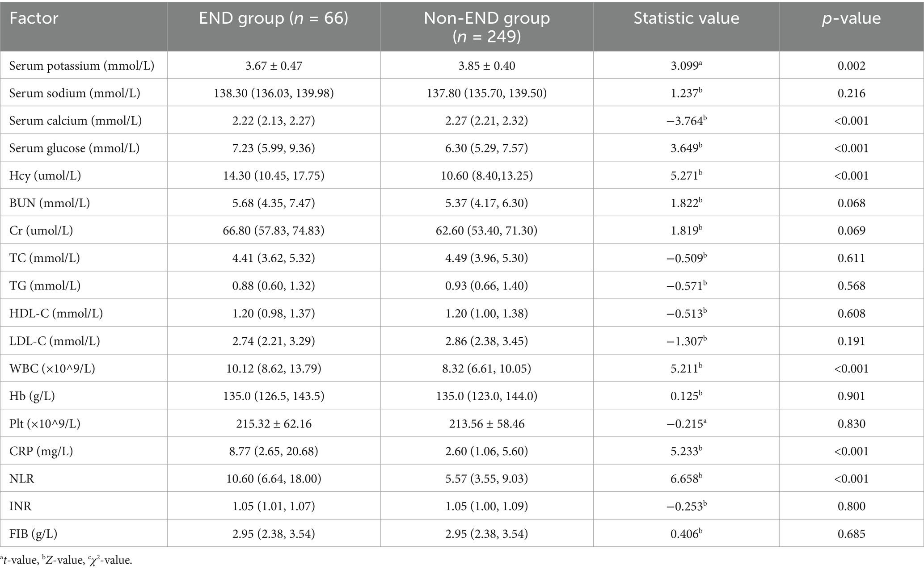Click the CRP non-END value 2.60
924x570 pixels.
coord(486,451)
